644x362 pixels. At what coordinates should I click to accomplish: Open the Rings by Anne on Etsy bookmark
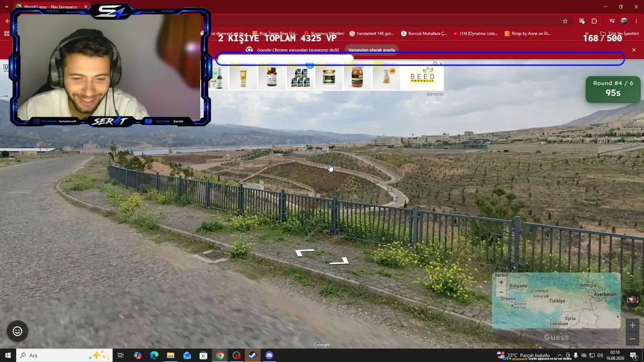[527, 34]
